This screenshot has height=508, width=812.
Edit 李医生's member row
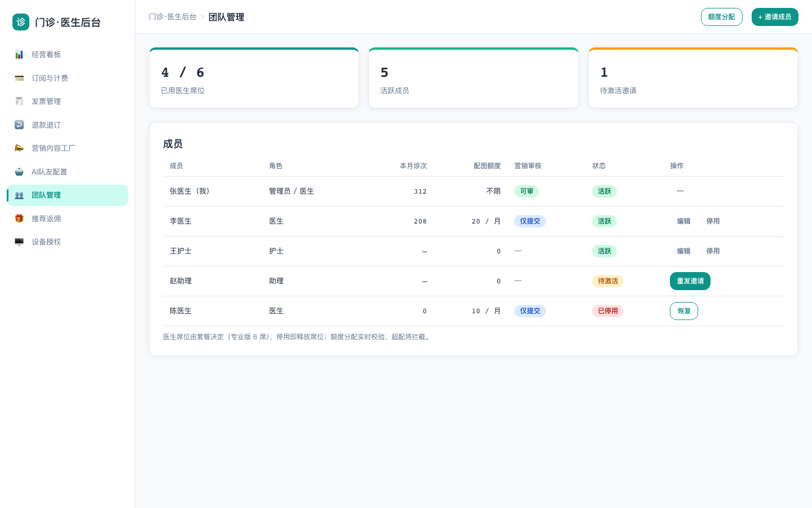tap(684, 221)
